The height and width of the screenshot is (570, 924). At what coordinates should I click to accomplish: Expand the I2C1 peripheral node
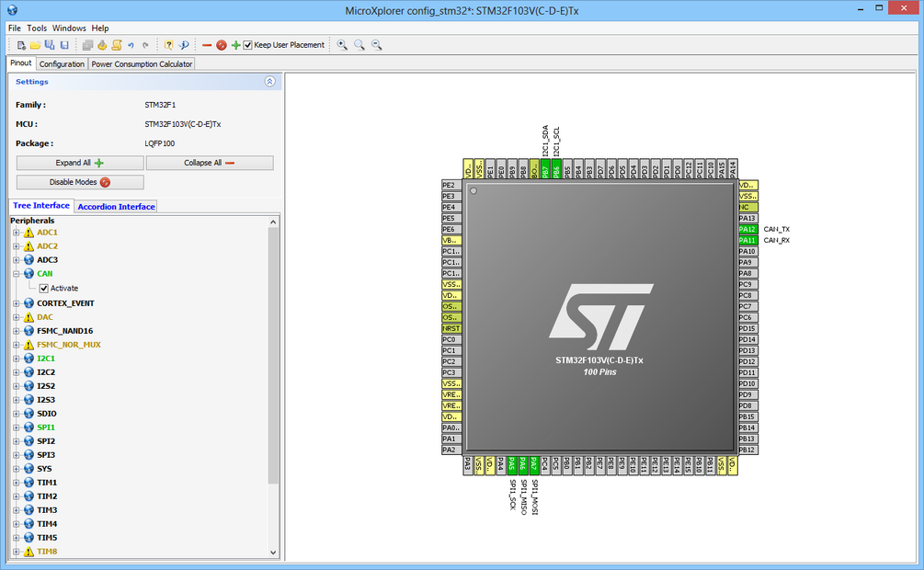pos(17,359)
